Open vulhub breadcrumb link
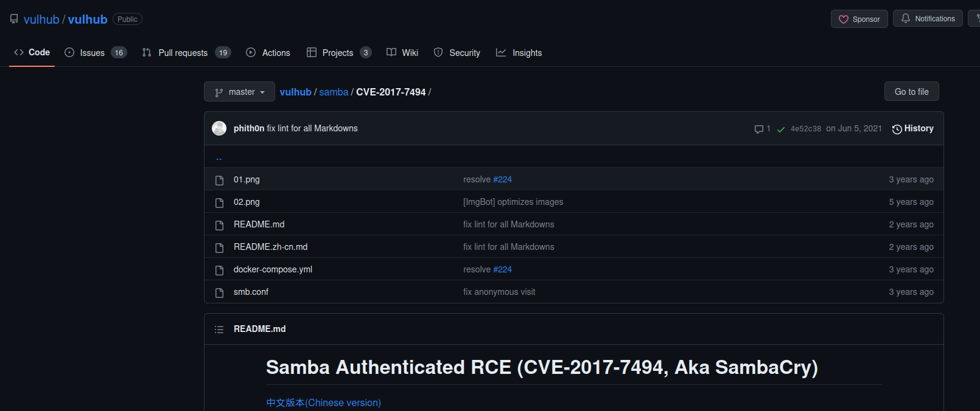980x411 pixels. [x=295, y=92]
